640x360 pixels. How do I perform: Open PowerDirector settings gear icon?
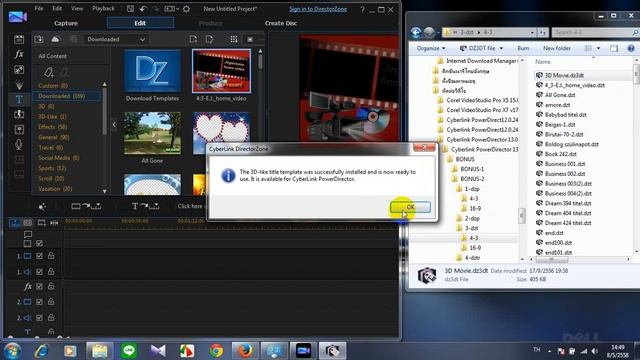(186, 9)
